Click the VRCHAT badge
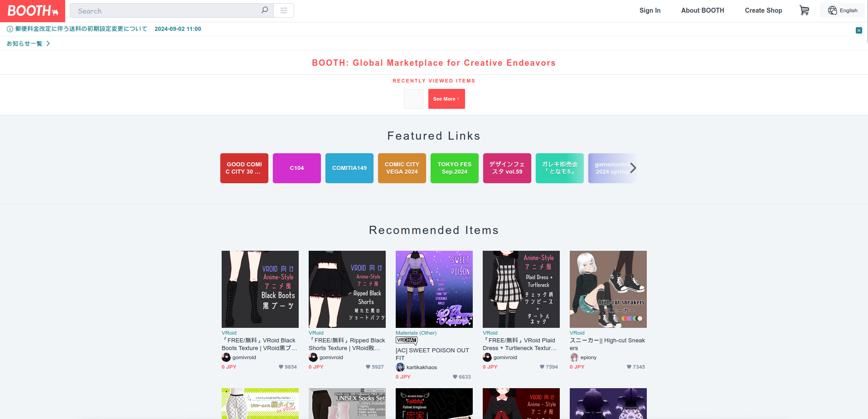 (407, 341)
